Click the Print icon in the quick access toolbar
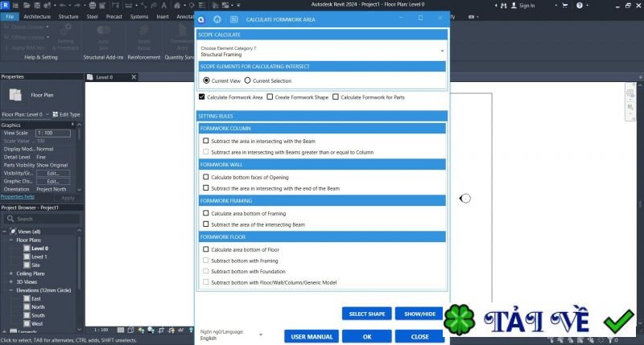 (x=93, y=6)
